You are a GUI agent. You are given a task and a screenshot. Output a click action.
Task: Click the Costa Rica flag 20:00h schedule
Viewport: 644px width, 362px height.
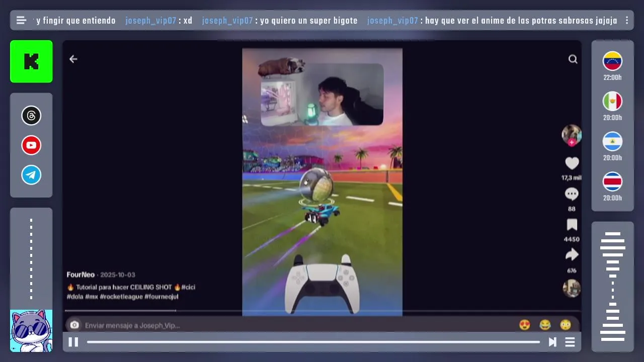612,187
